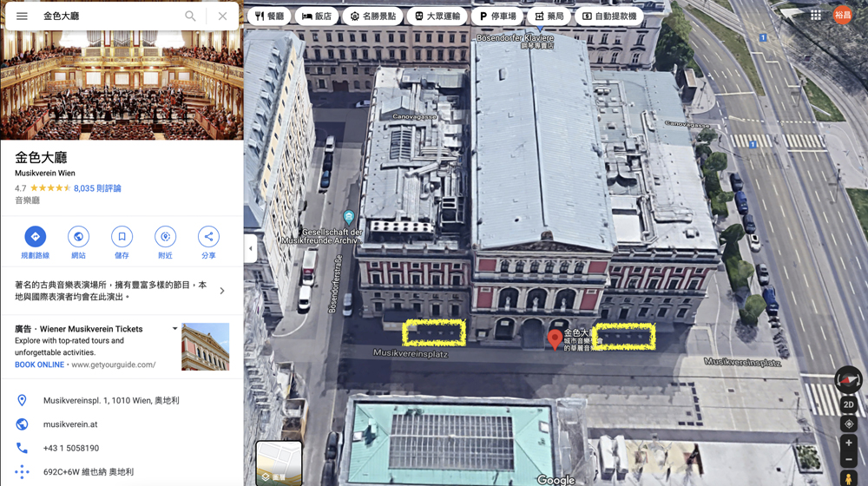Select plus code 692C+6W 維也納
This screenshot has height=486, width=868.
click(89, 471)
